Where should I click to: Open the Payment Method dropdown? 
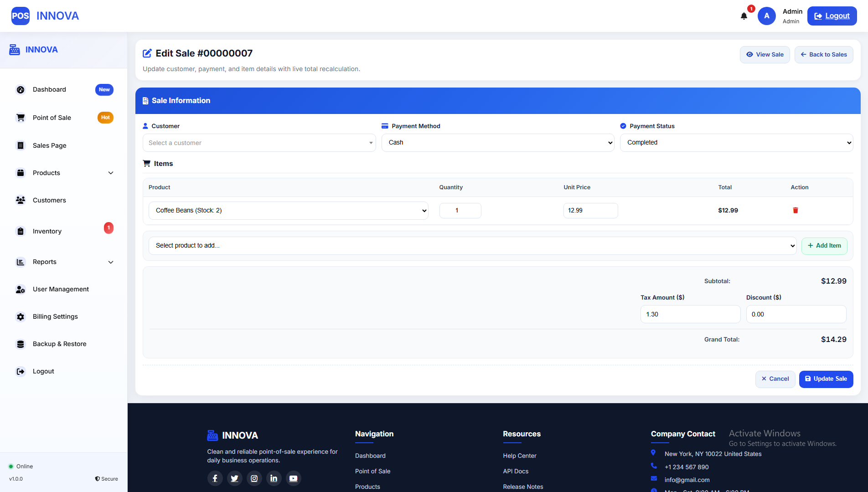point(498,143)
